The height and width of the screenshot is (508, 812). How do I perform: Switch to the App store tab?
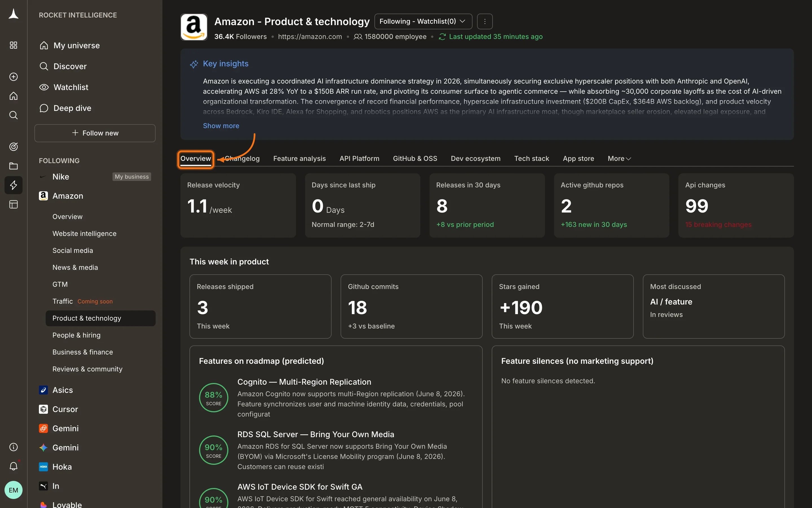point(579,159)
